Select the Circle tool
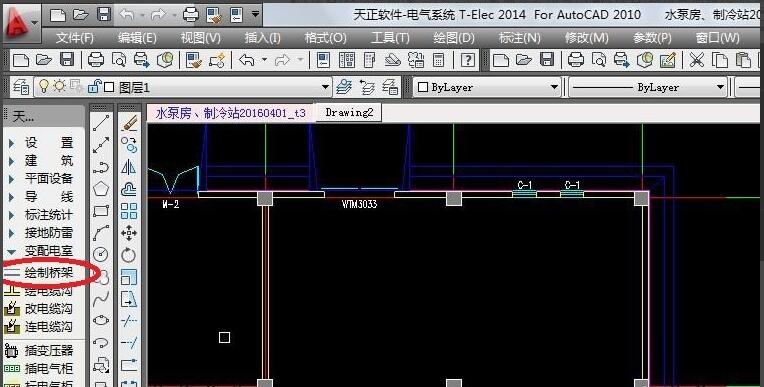Viewport: 764px width, 387px height. [101, 254]
